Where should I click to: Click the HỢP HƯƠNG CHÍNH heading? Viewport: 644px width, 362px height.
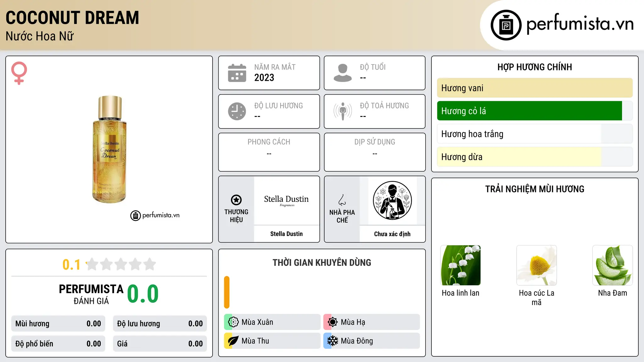[535, 67]
